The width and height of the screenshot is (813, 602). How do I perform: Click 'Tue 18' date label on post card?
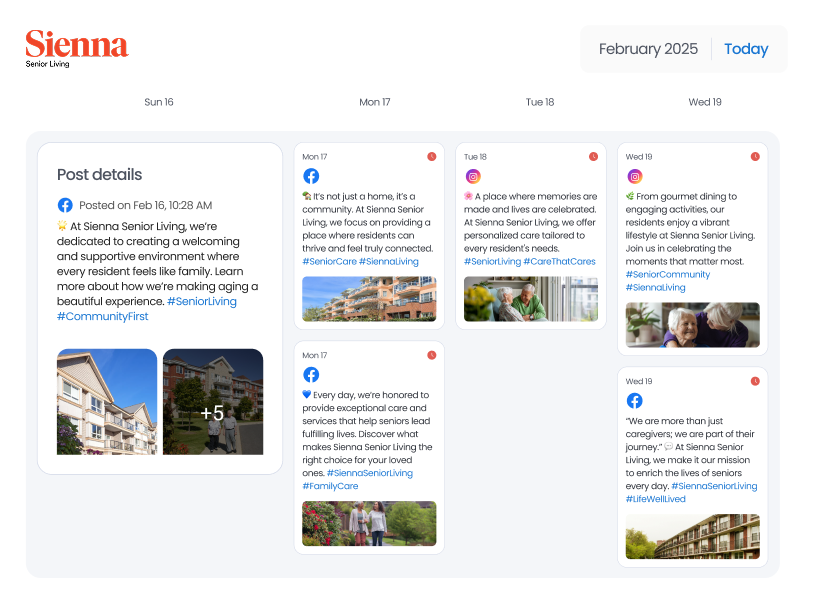[475, 157]
